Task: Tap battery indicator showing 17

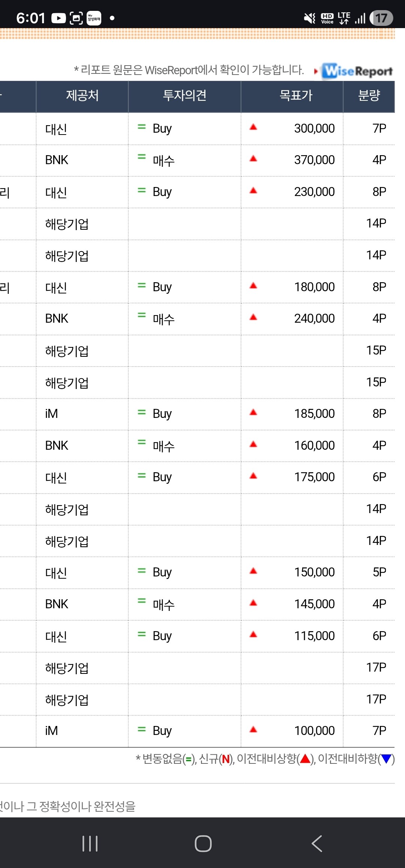Action: click(x=381, y=18)
